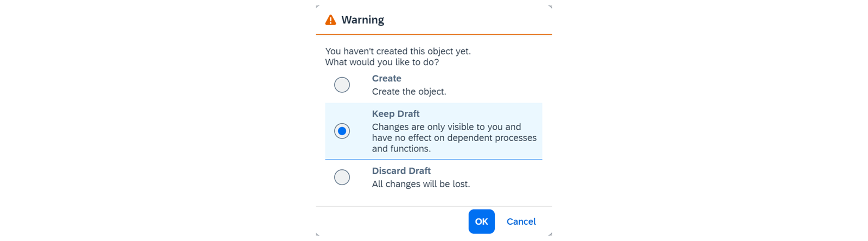868x241 pixels.
Task: Click the "What would you like to do?" prompt
Action: [382, 62]
